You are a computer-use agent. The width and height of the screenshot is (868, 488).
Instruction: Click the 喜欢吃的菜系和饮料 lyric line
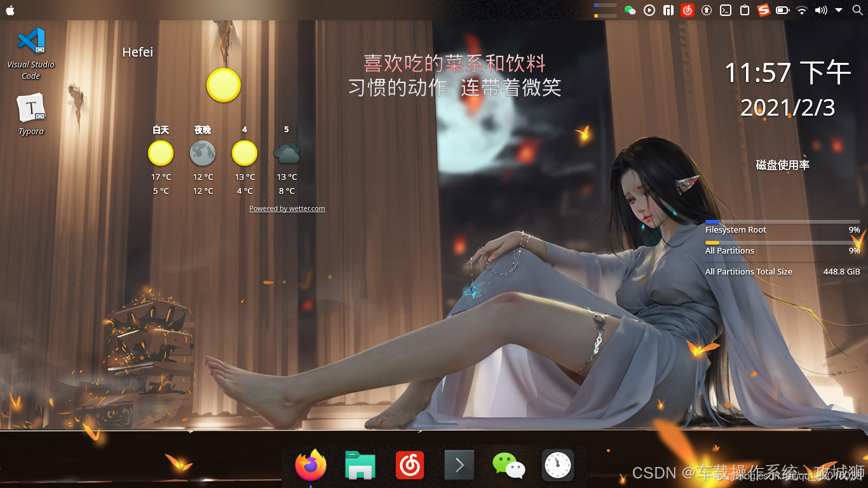click(x=454, y=64)
